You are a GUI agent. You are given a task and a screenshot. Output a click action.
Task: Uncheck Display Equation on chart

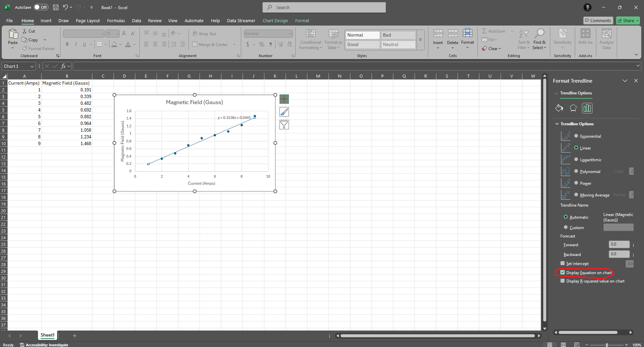pyautogui.click(x=563, y=272)
